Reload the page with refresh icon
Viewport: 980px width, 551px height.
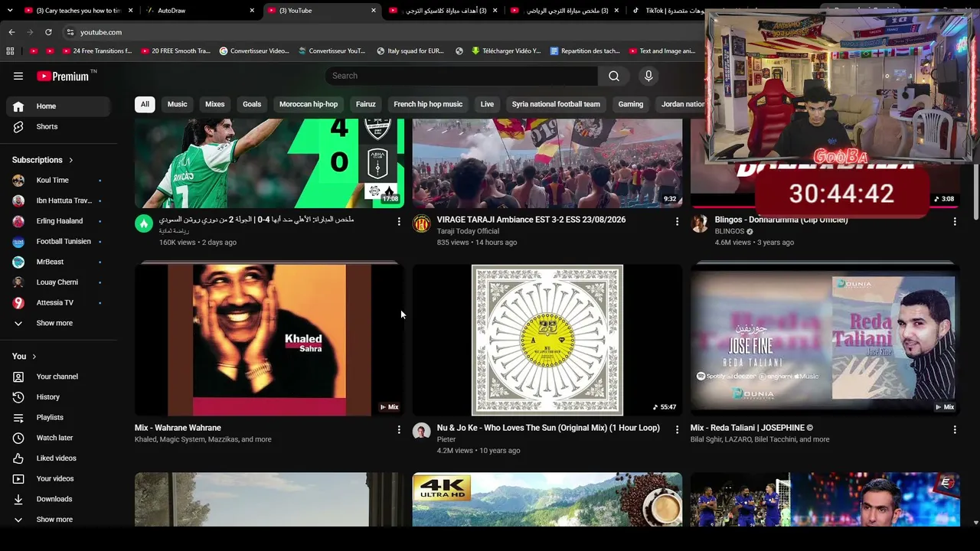(x=48, y=32)
